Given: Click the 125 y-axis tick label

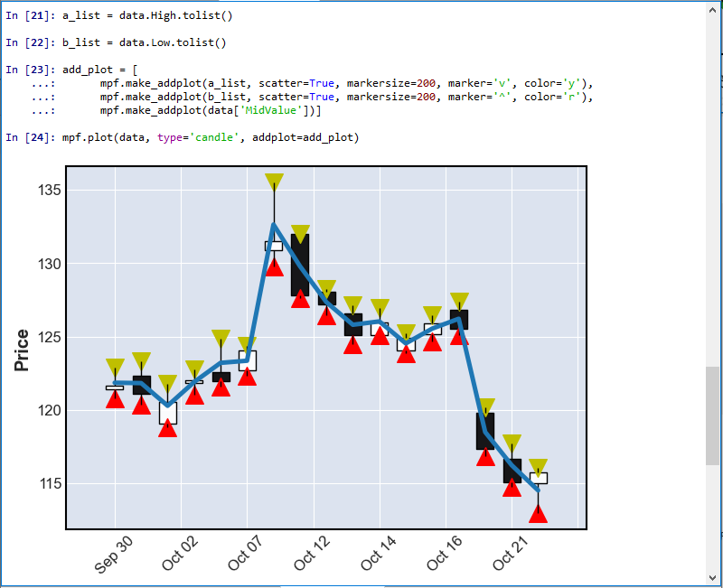Looking at the screenshot, I should click(x=50, y=337).
